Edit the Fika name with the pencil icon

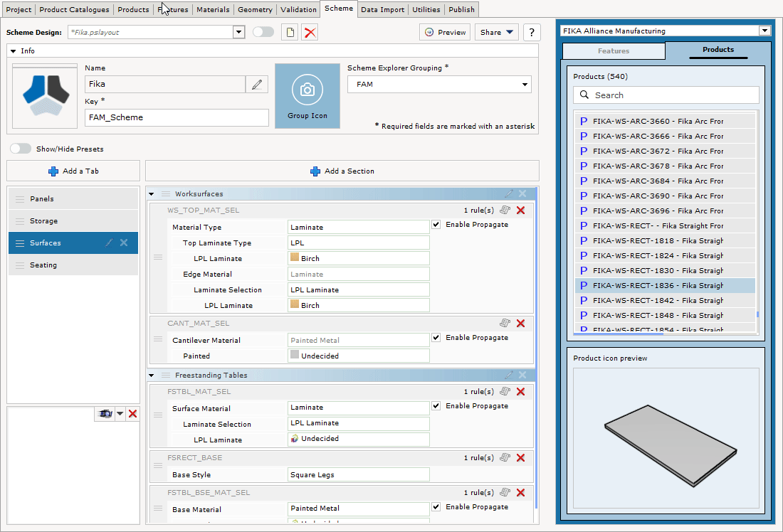coord(257,85)
